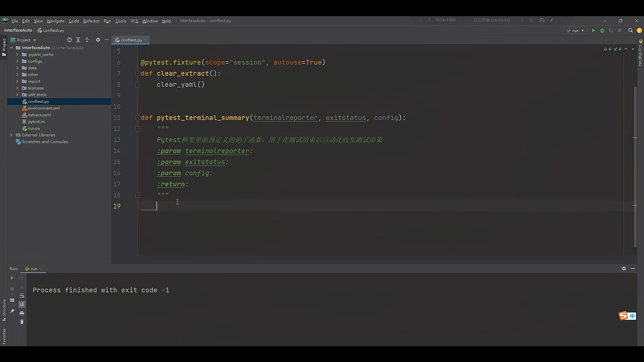
Task: Place cursor on line 8 clear_yaml()
Action: point(180,84)
